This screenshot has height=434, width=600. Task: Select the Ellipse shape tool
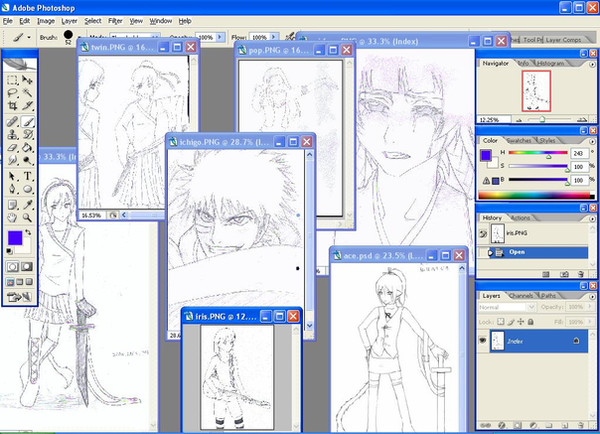click(x=27, y=189)
